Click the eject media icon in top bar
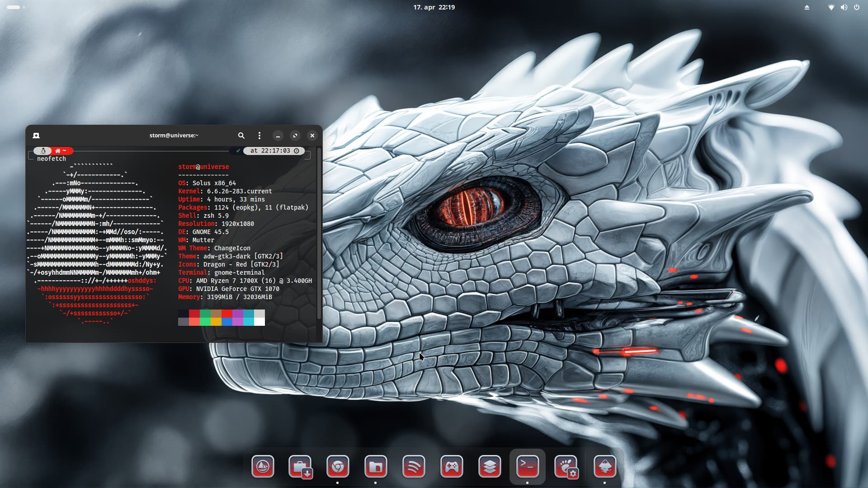 [x=807, y=7]
